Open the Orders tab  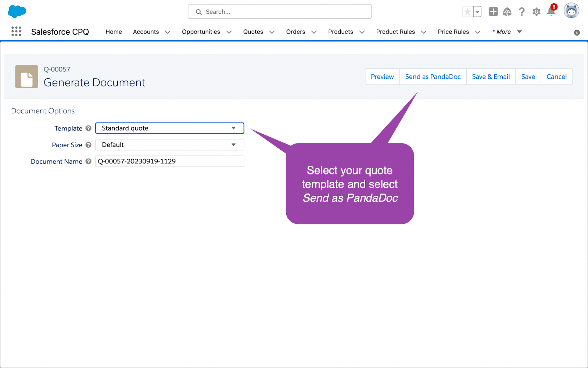pos(295,32)
